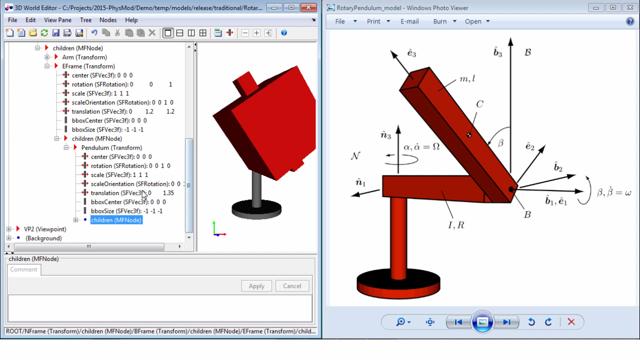Click the Undo arrow icon
640x360 pixels.
click(x=94, y=33)
